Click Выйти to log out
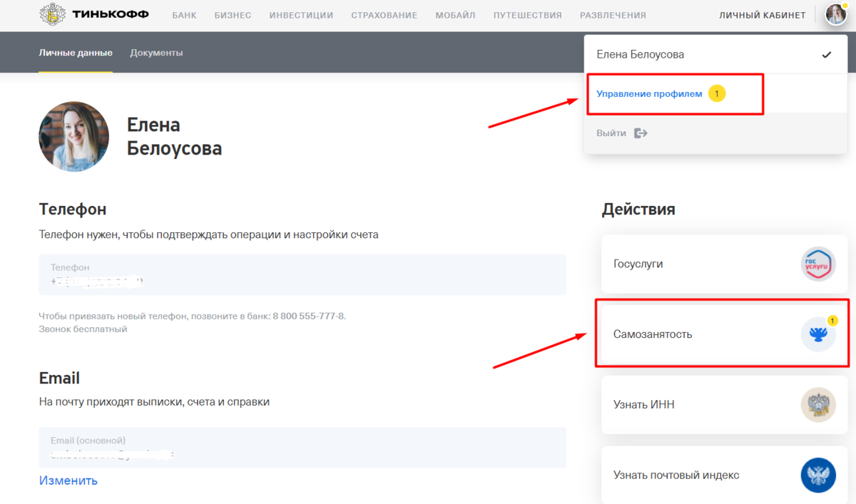 click(x=611, y=133)
